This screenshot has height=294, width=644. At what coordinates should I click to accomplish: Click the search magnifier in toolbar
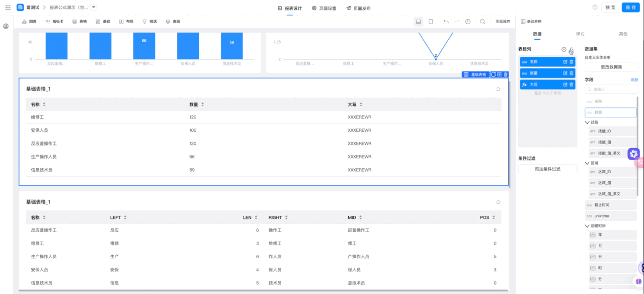[482, 22]
